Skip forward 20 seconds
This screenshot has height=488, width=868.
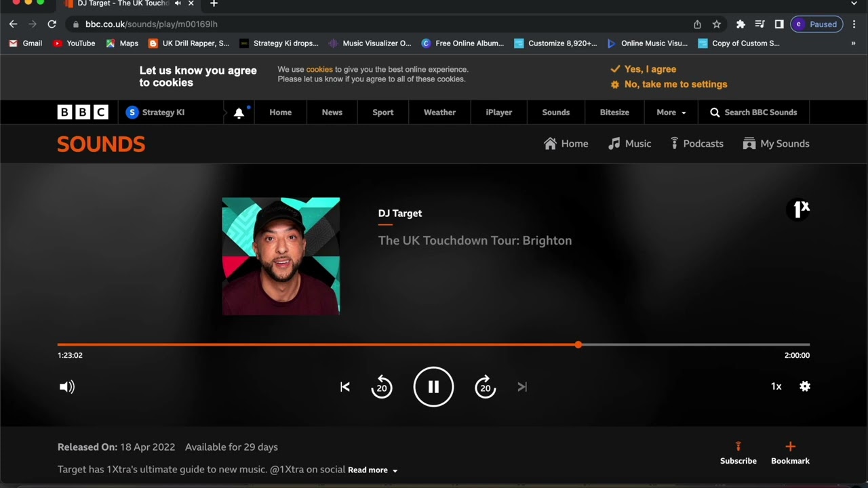(x=485, y=386)
